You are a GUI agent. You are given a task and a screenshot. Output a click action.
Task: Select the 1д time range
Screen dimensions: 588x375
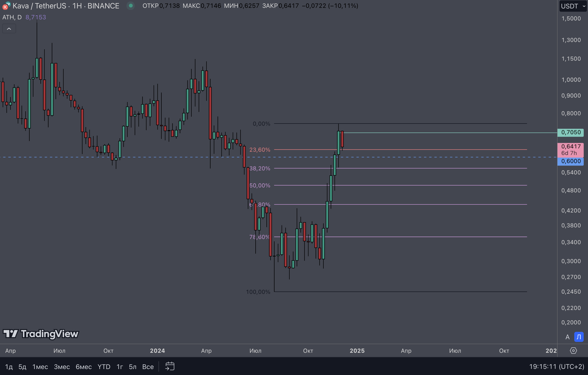tap(9, 367)
